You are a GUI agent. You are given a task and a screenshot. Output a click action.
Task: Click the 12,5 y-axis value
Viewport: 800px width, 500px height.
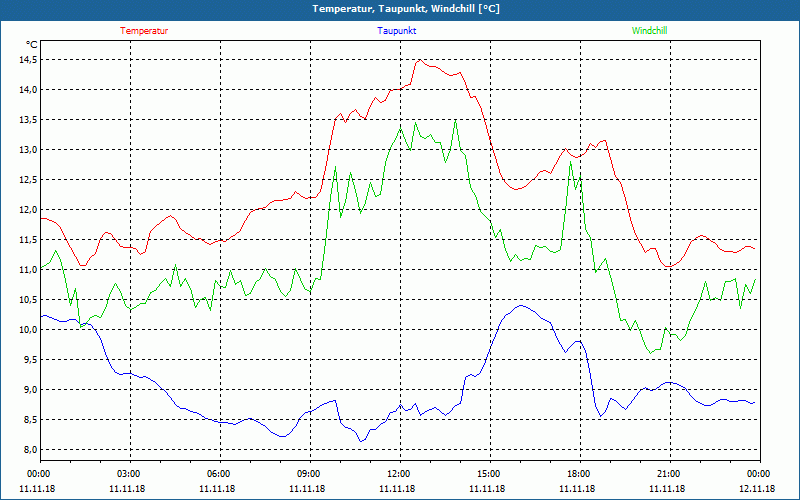pyautogui.click(x=28, y=180)
